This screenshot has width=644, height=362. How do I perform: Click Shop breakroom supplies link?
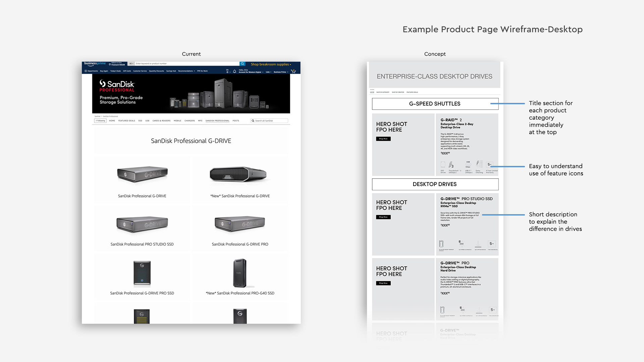[x=271, y=64]
